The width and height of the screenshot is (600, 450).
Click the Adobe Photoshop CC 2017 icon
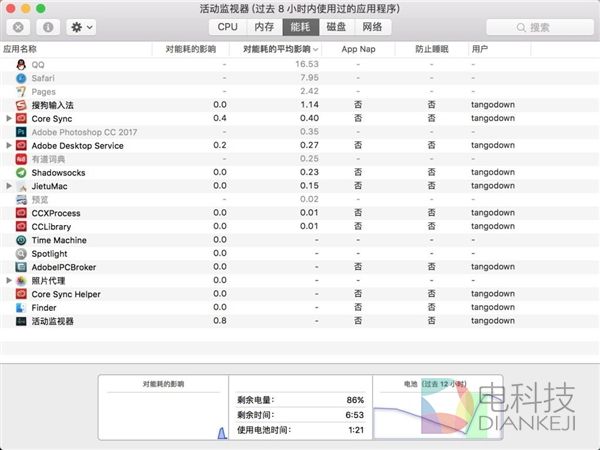pos(21,132)
